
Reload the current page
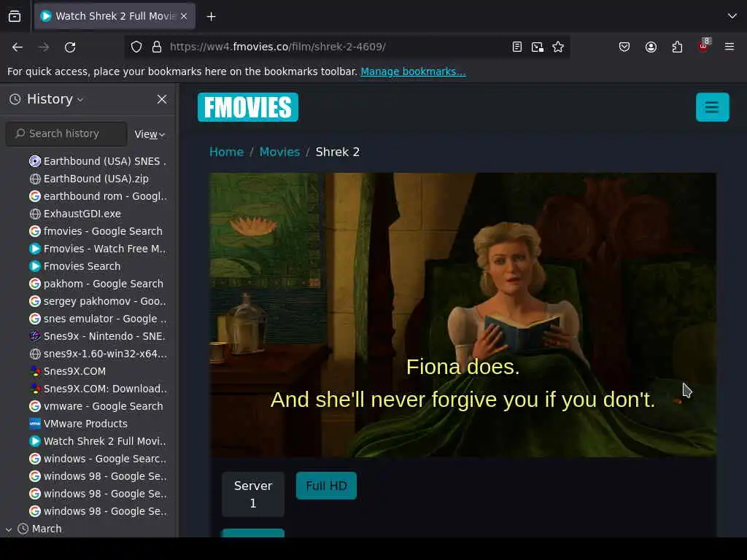point(70,47)
